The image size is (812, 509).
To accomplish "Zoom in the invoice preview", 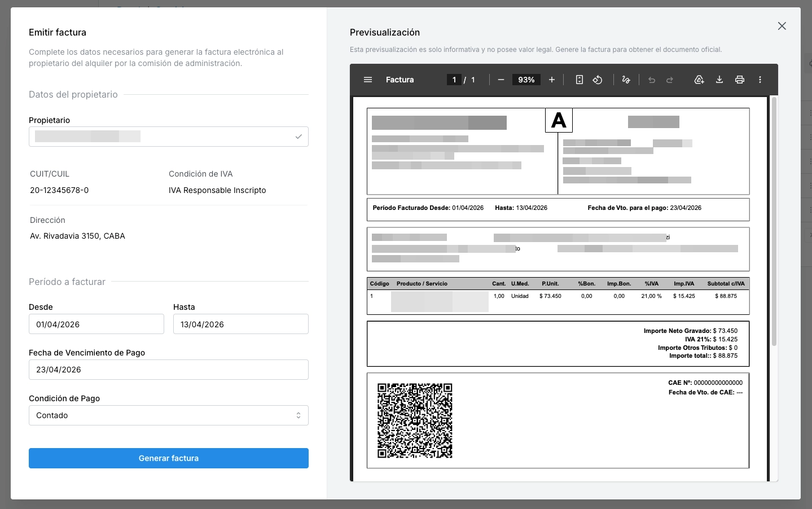I will coord(552,80).
